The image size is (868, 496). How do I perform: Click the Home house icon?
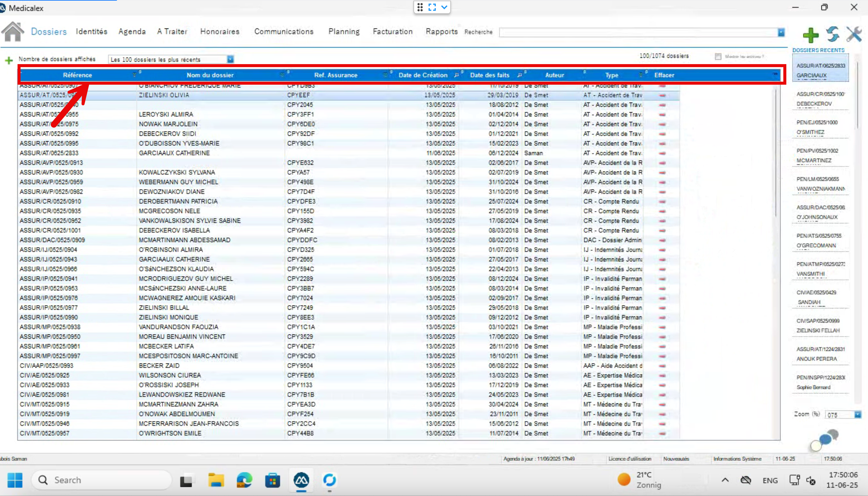tap(13, 32)
